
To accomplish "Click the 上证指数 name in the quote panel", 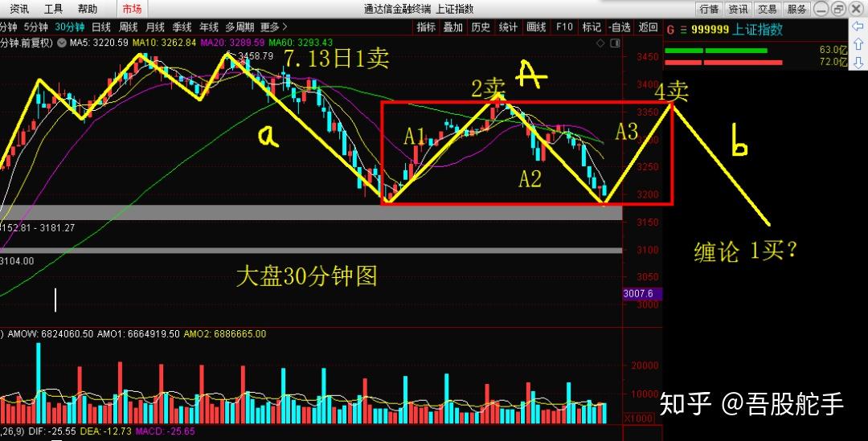I will tap(758, 30).
